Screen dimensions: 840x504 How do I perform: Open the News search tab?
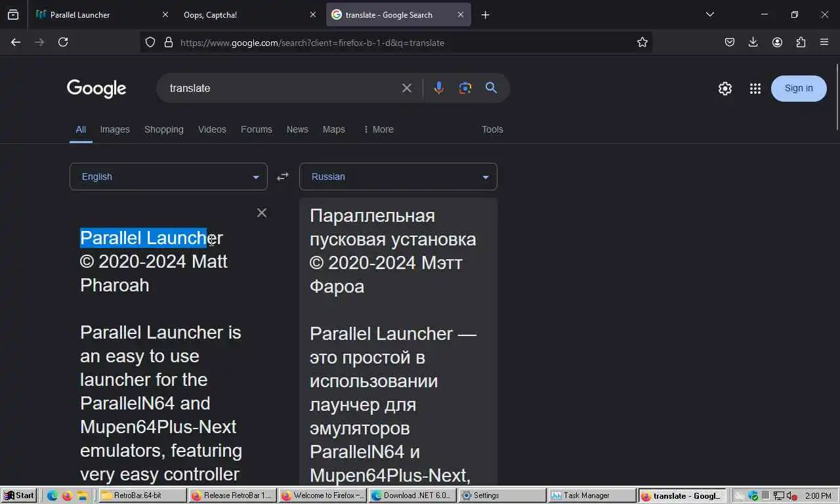point(297,129)
